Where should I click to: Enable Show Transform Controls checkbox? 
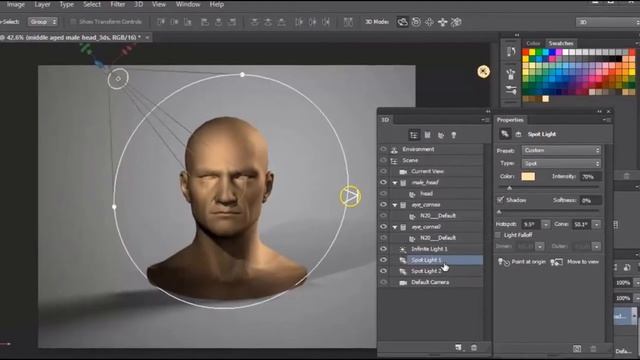click(73, 22)
